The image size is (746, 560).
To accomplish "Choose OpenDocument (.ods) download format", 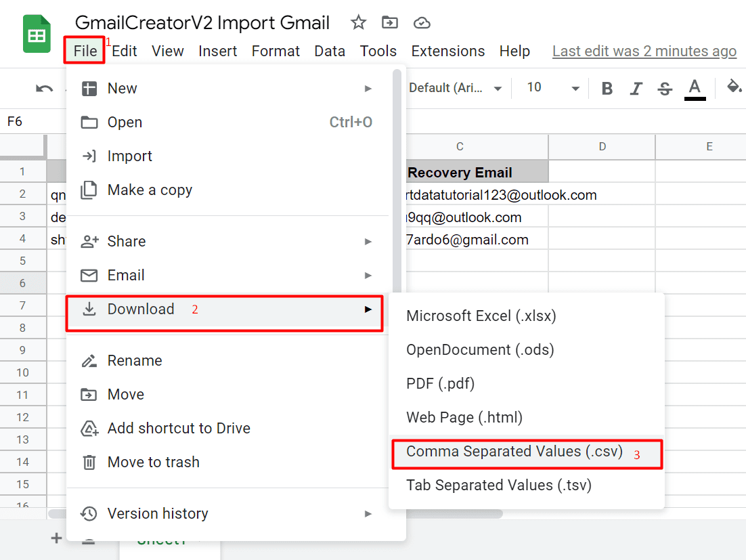I will point(526,349).
